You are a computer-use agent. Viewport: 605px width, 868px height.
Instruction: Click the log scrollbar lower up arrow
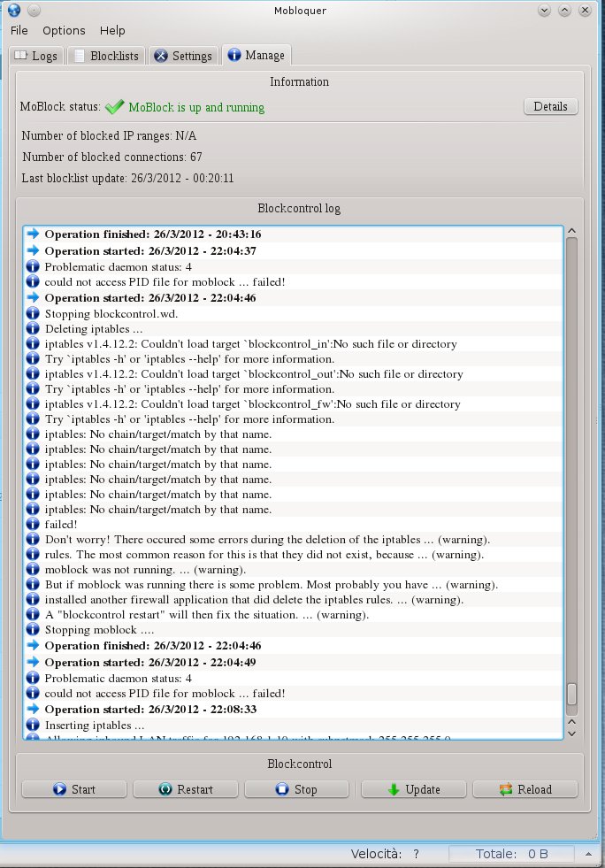pos(571,722)
